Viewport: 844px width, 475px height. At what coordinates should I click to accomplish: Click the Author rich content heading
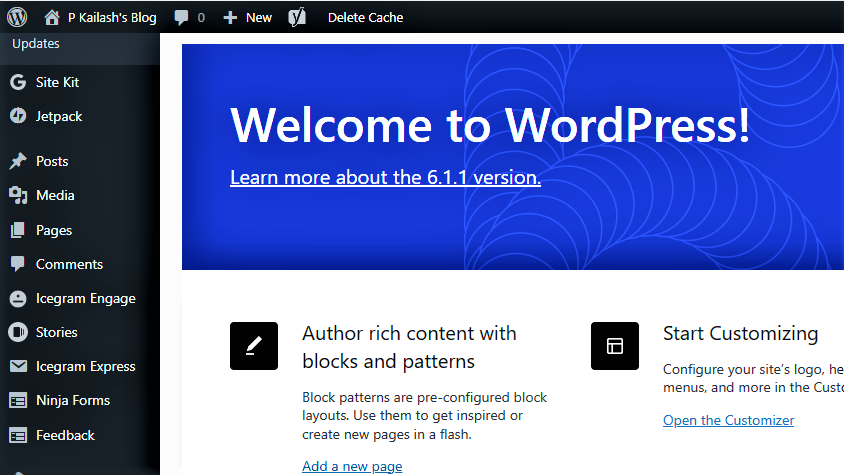coord(409,347)
